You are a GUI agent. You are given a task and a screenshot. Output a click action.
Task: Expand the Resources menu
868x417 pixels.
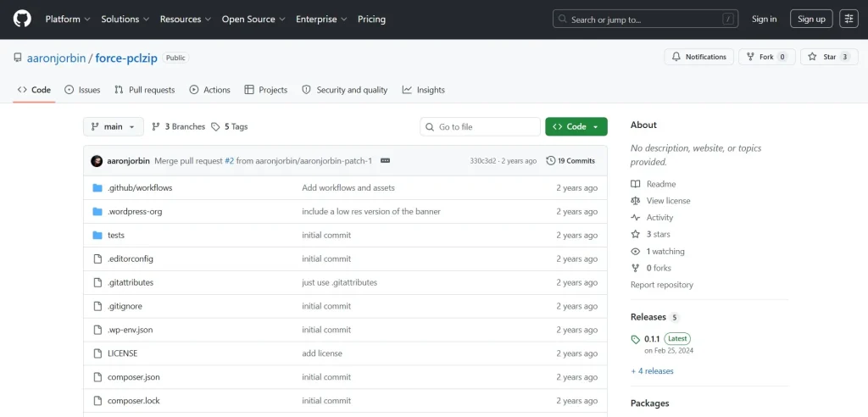click(x=186, y=19)
